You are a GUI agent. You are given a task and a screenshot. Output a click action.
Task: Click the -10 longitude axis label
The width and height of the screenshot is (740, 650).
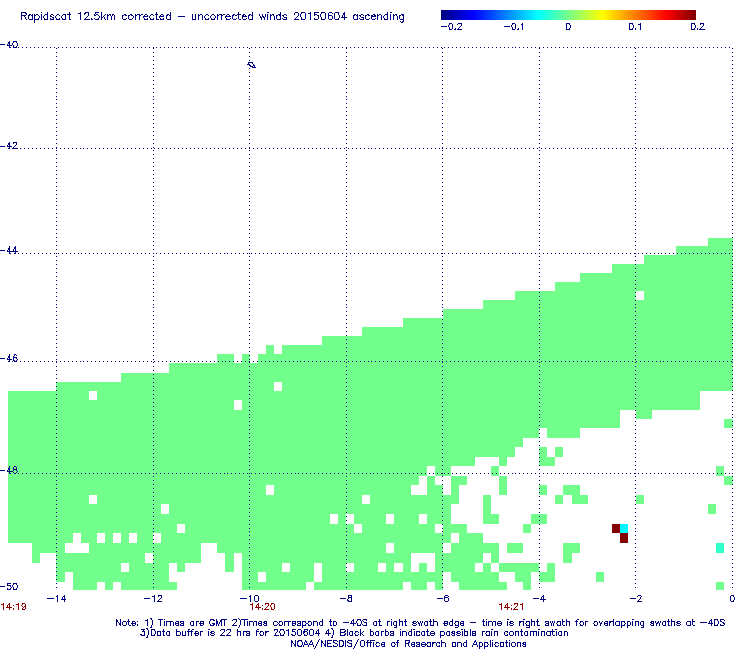(250, 599)
